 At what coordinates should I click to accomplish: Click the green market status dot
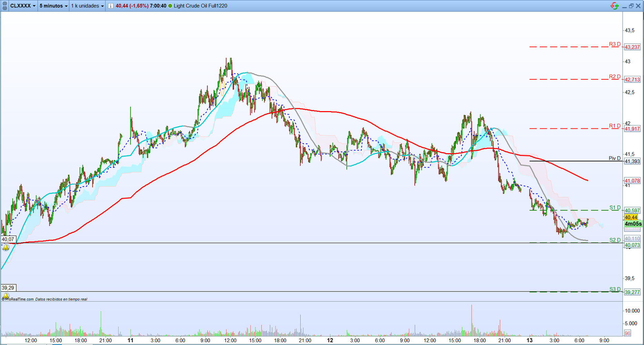(x=170, y=6)
